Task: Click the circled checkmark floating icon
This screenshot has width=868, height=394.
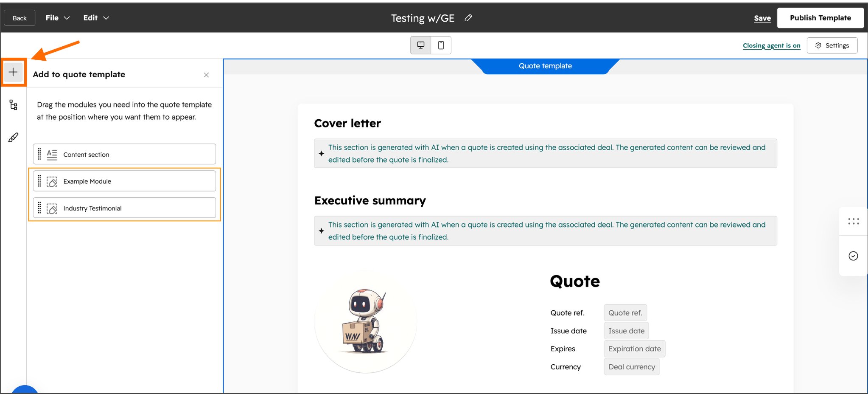Action: (x=853, y=256)
